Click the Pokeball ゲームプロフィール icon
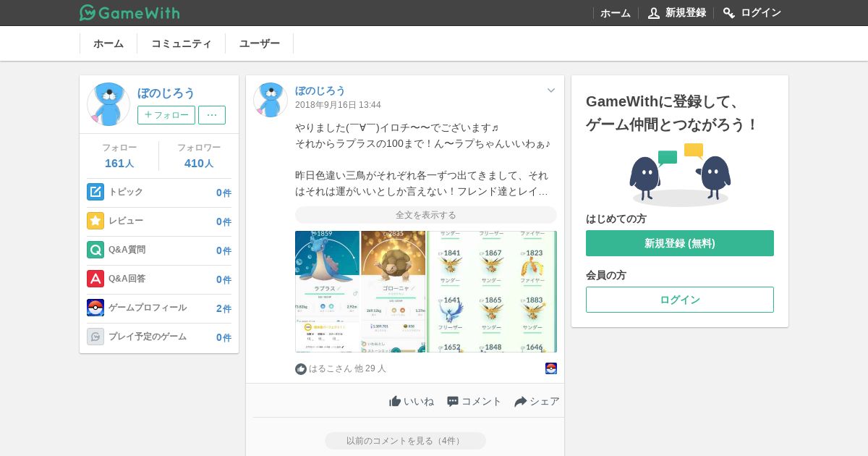The image size is (868, 456). pyautogui.click(x=95, y=308)
